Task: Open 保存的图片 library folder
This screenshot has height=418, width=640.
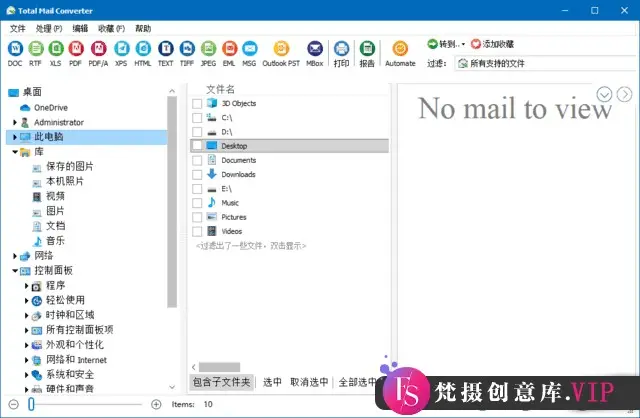Action: coord(69,166)
